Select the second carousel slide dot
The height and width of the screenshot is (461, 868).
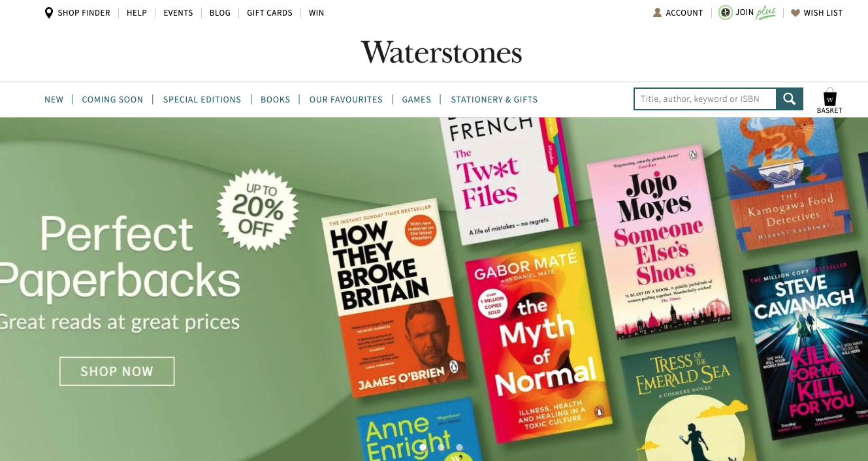point(441,447)
